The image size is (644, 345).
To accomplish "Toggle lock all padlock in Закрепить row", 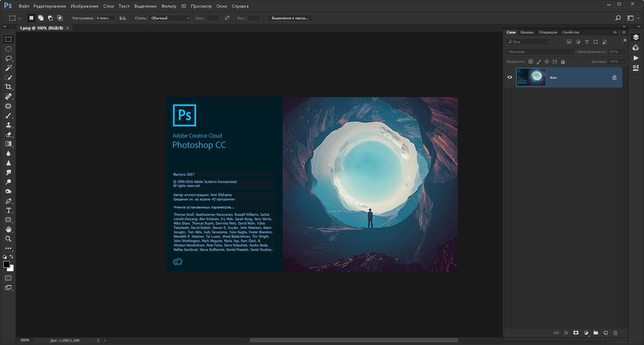I will tap(563, 62).
